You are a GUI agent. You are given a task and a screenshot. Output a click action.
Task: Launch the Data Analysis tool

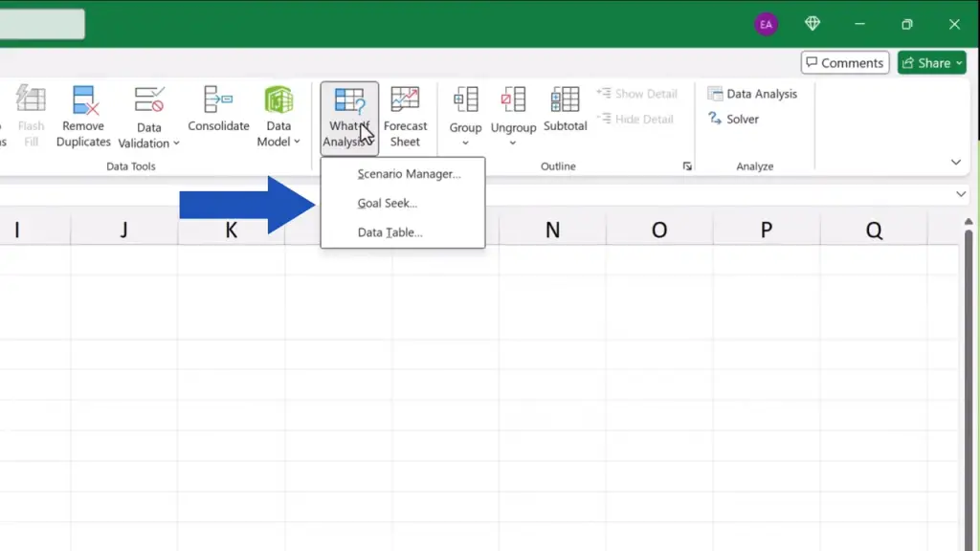[752, 94]
